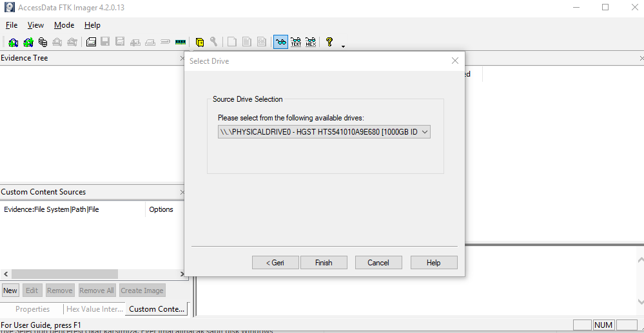Screen dimensions: 644x333
Task: Expand the toolbar options overflow arrow
Action: pos(344,46)
